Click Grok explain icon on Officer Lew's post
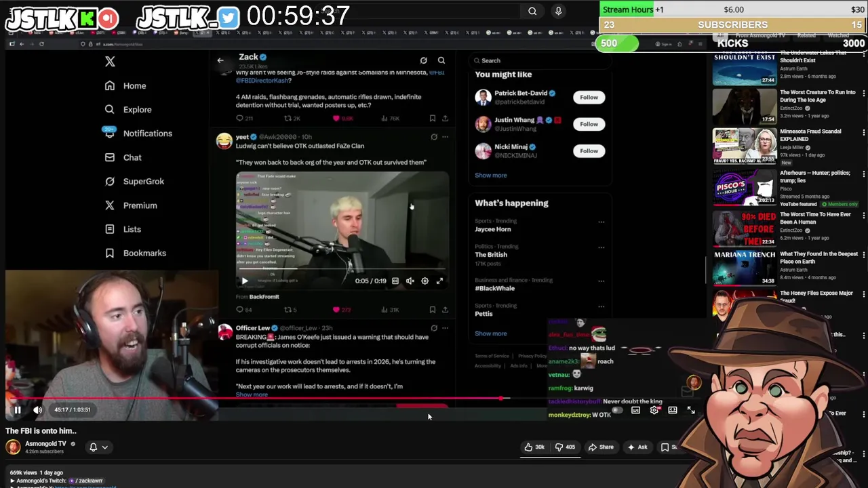 click(x=434, y=328)
